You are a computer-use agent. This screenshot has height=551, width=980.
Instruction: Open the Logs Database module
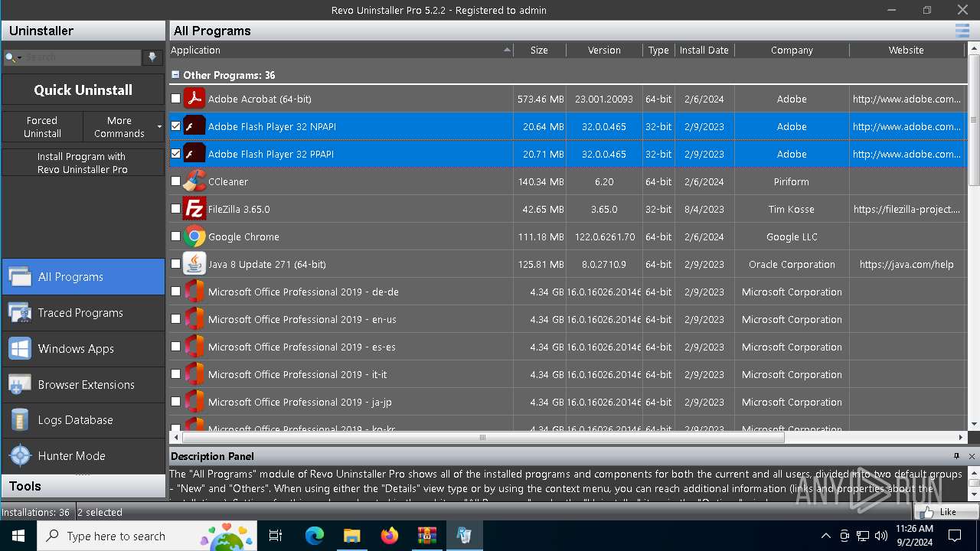pyautogui.click(x=83, y=420)
